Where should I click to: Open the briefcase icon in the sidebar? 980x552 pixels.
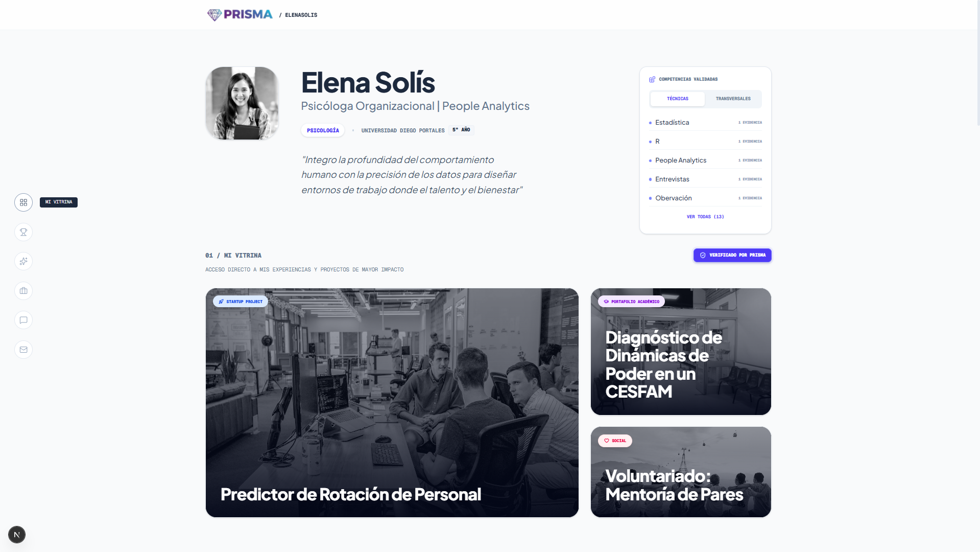click(x=23, y=291)
